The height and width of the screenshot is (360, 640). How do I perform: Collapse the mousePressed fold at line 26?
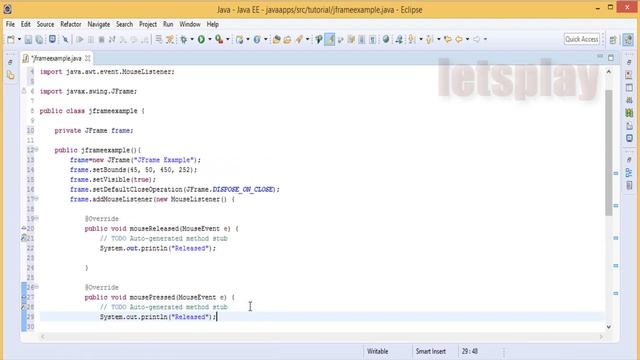36,287
